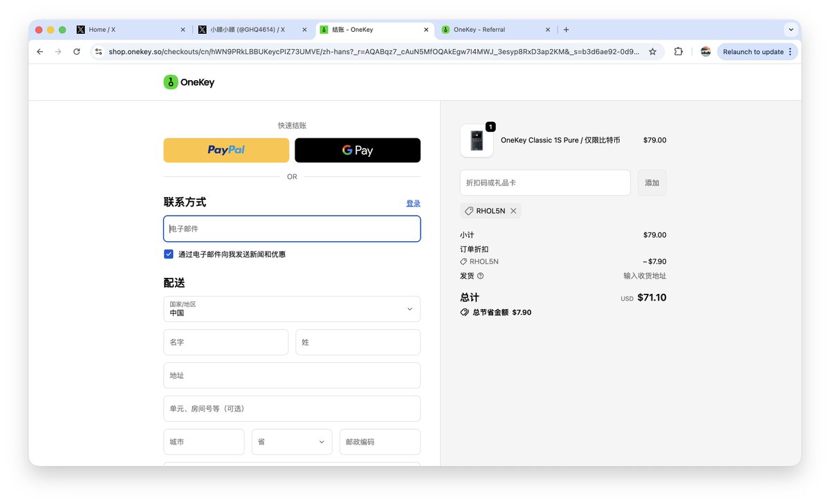Click the OneKey logo
830x504 pixels.
189,82
